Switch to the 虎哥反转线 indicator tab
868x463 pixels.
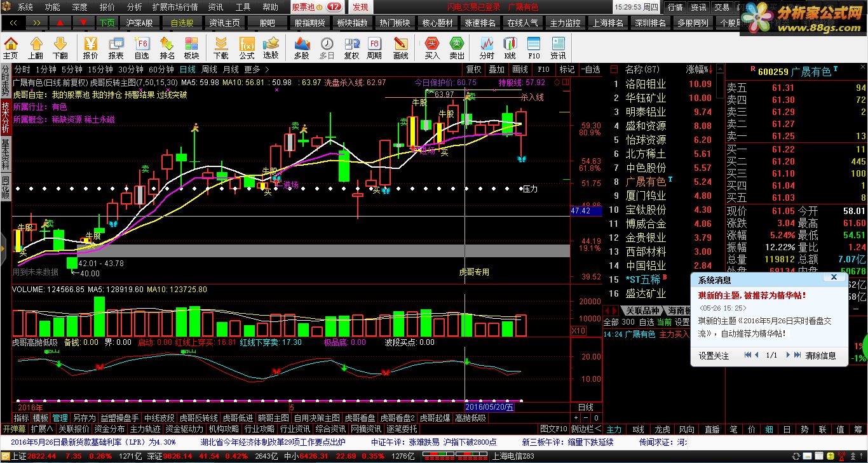pos(198,418)
